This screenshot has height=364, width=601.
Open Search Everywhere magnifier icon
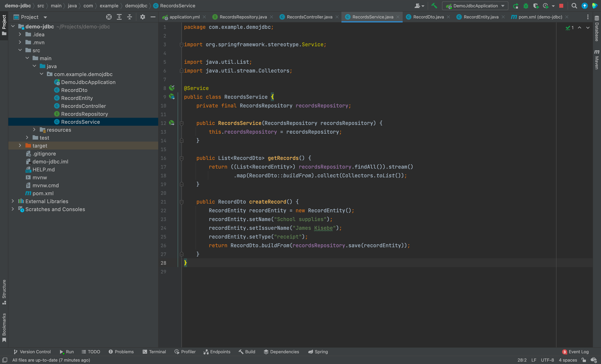574,6
